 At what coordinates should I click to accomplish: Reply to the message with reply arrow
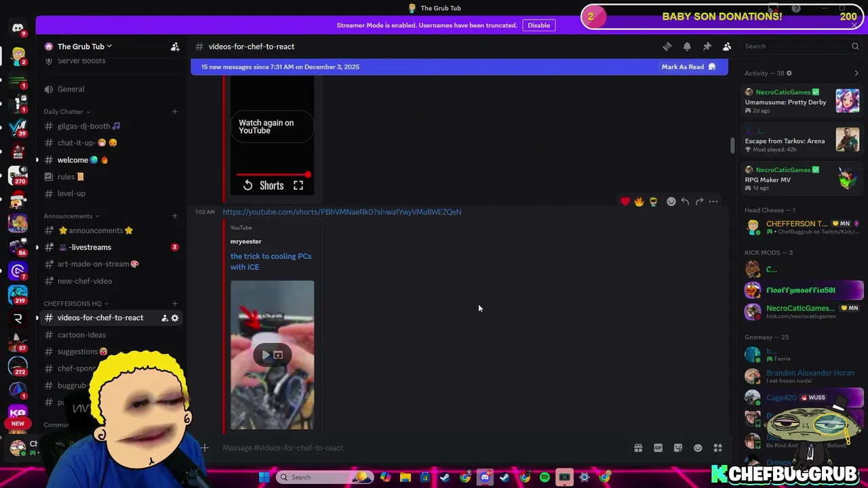point(685,201)
